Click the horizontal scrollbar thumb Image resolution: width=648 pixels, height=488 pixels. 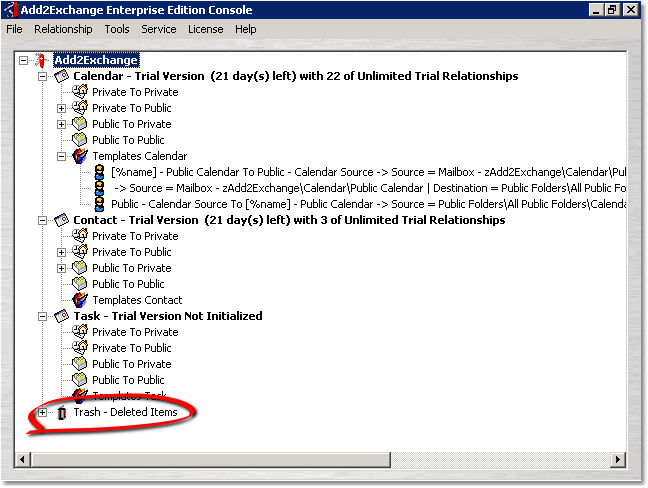(x=211, y=459)
